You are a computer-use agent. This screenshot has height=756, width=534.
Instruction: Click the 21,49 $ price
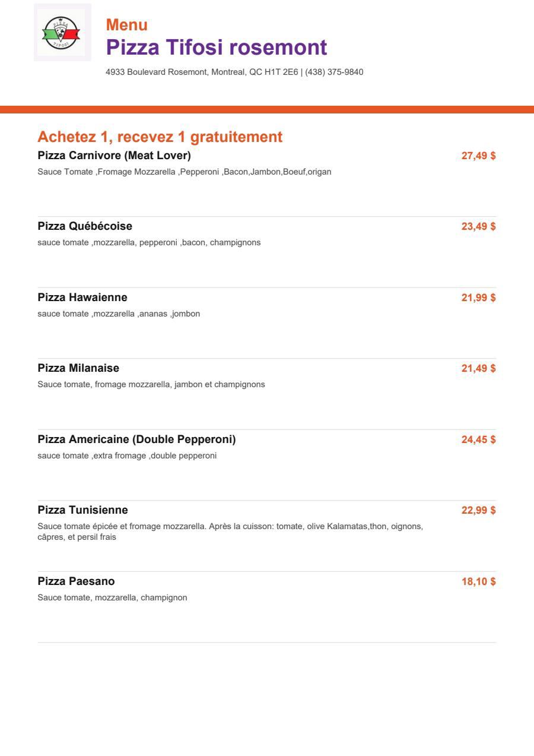479,368
